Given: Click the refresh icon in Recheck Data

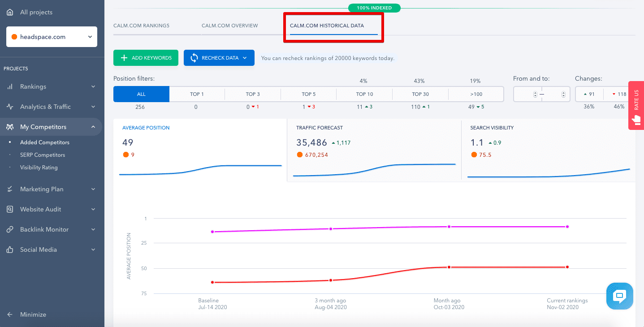Looking at the screenshot, I should (x=194, y=58).
